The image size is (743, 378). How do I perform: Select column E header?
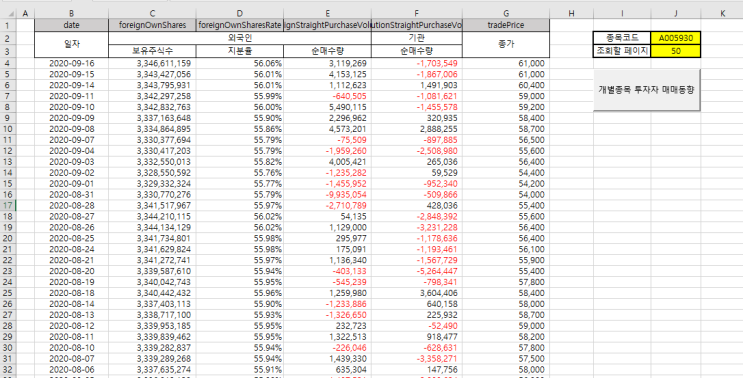click(327, 14)
